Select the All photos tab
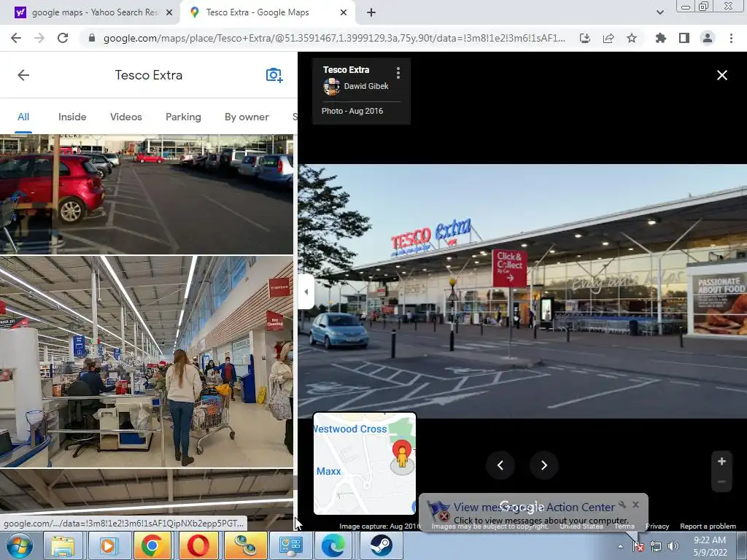Image resolution: width=747 pixels, height=560 pixels. pyautogui.click(x=23, y=117)
